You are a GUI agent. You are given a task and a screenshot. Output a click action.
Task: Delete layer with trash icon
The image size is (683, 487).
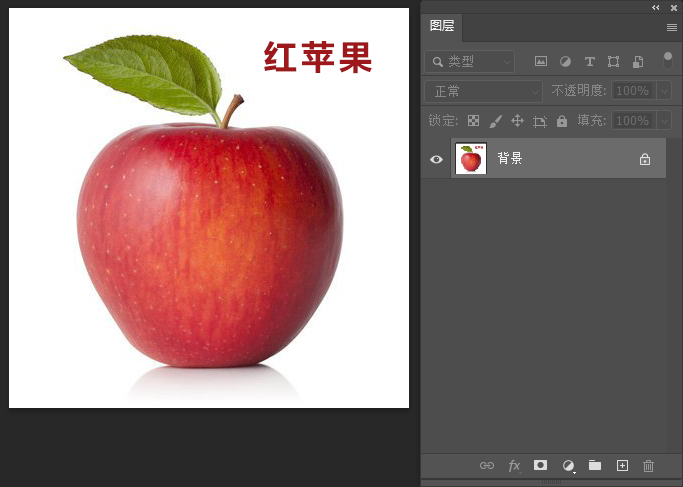click(x=648, y=466)
